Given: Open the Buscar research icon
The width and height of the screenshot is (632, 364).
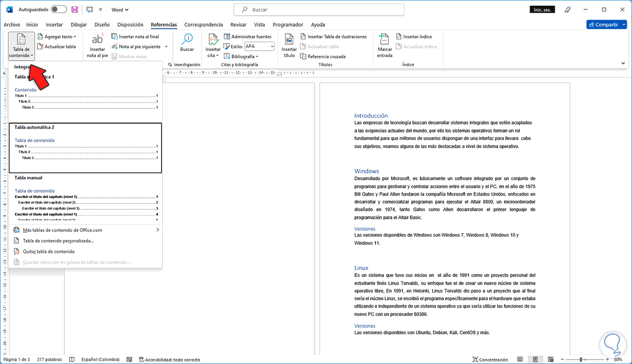Looking at the screenshot, I should (187, 42).
